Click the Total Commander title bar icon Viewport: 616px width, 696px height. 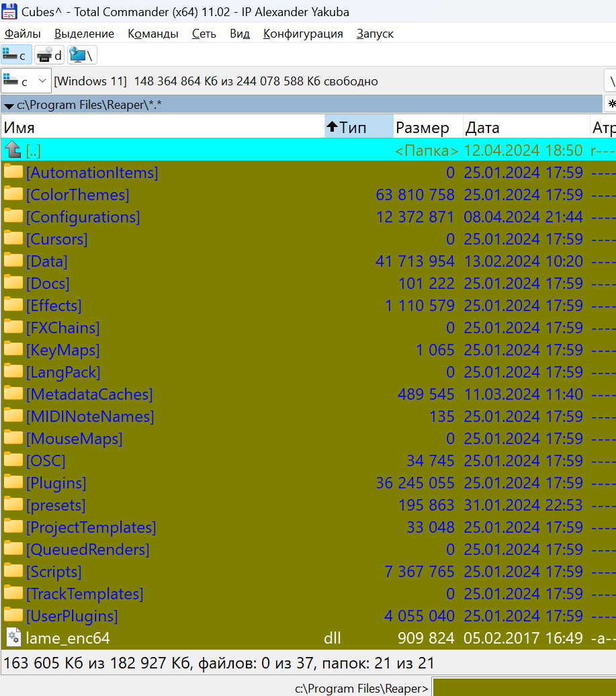pyautogui.click(x=9, y=11)
